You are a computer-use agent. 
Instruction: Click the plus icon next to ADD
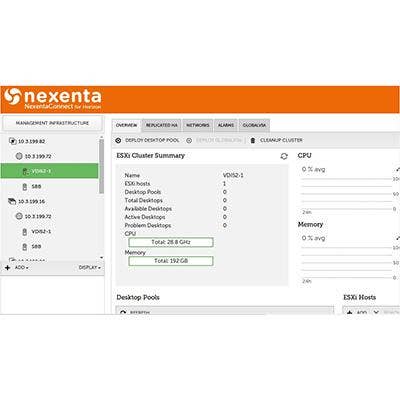8,268
